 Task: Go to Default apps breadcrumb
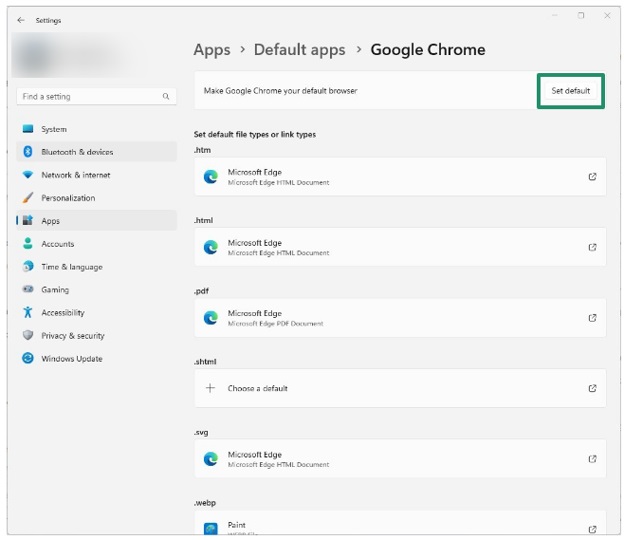click(300, 50)
